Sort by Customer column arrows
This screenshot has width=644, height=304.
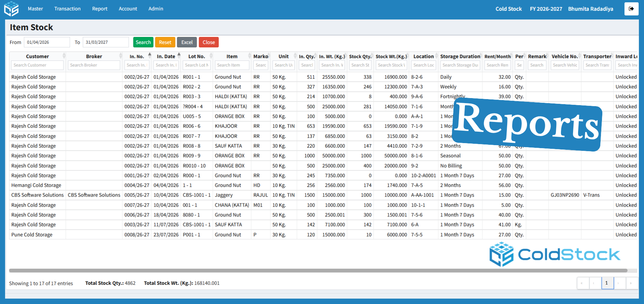[64, 56]
